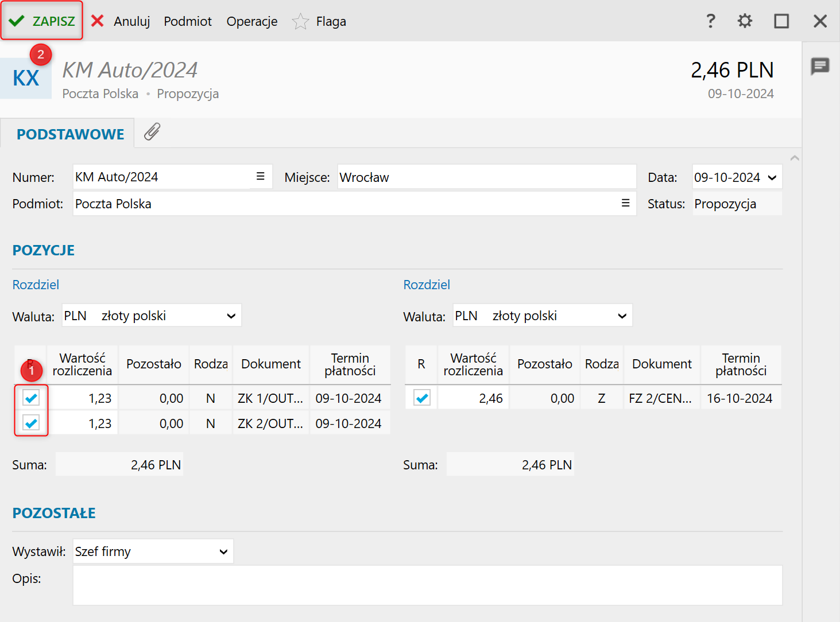Click the Zapisz save button
This screenshot has height=622, width=840.
pos(42,21)
